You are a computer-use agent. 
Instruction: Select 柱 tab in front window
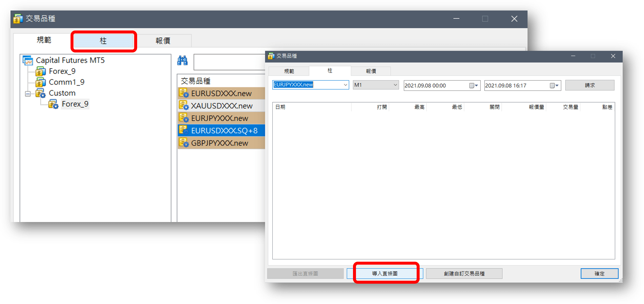[x=330, y=71]
